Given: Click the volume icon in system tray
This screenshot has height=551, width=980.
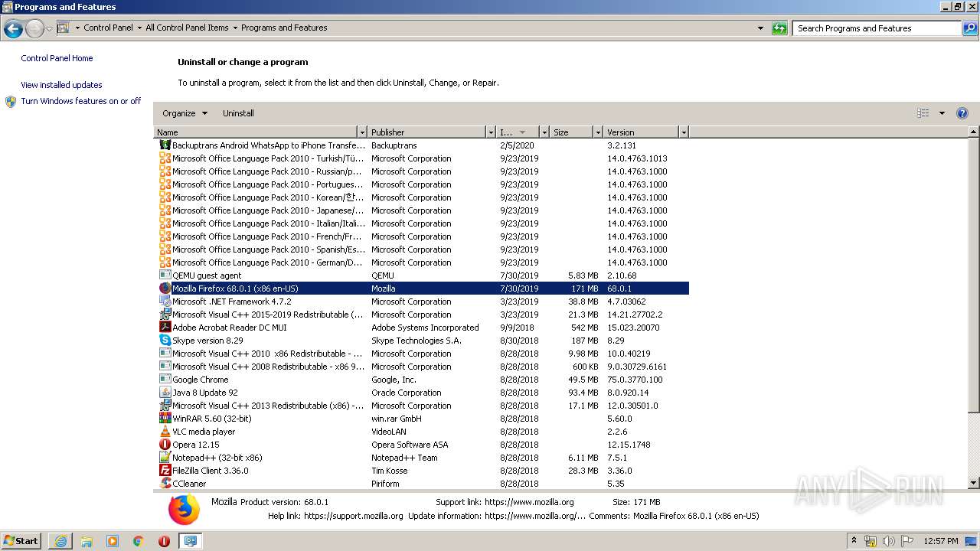Looking at the screenshot, I should coord(888,541).
